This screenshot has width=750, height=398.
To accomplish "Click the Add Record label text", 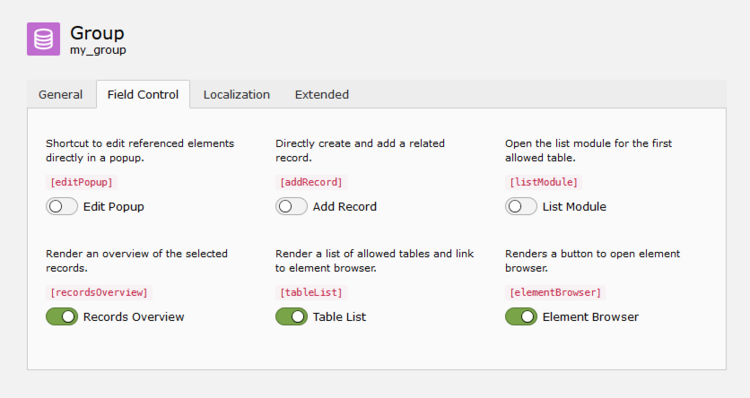I will (345, 207).
